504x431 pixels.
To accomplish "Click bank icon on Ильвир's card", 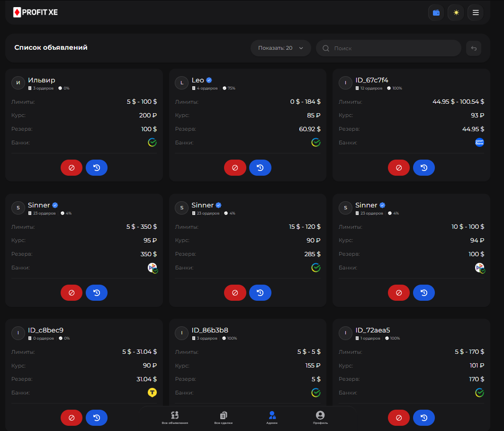I will pos(152,142).
